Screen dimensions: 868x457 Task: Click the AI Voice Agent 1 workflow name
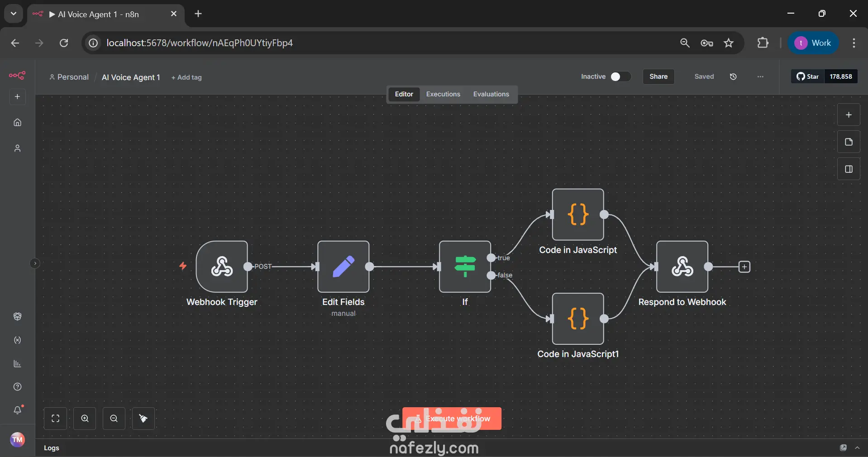(131, 77)
